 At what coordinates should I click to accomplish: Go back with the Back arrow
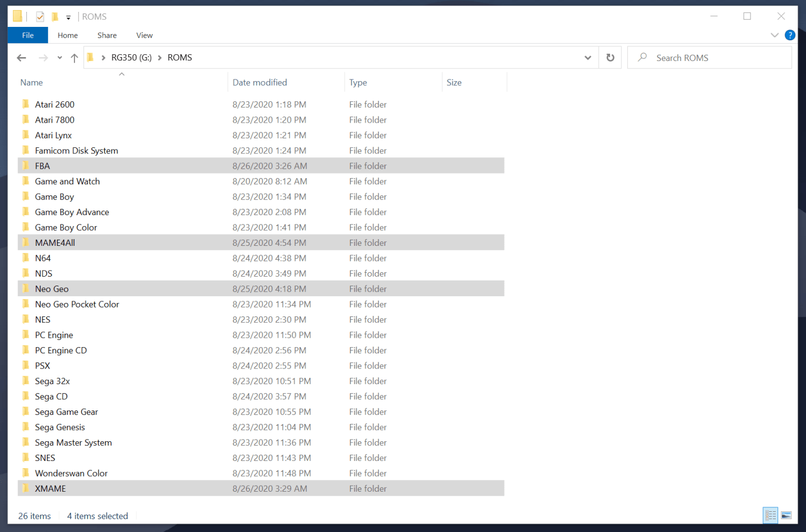click(21, 58)
